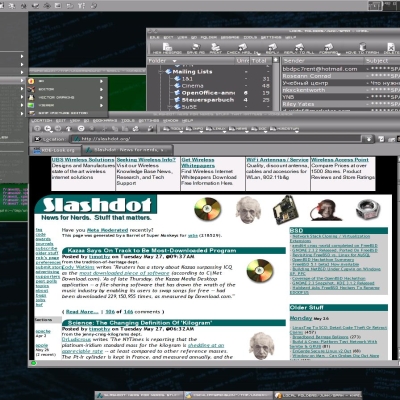The width and height of the screenshot is (400, 400).
Task: Click the Viewer icon in launcher submenu
Action: pos(31,105)
